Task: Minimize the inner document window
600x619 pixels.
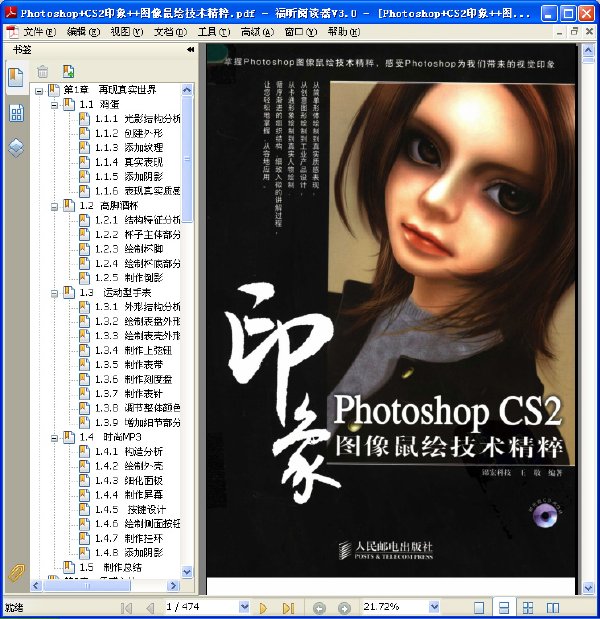Action: (560, 32)
